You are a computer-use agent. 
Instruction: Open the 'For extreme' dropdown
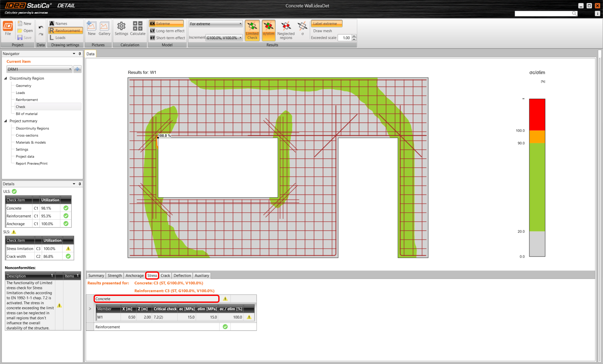tap(215, 24)
